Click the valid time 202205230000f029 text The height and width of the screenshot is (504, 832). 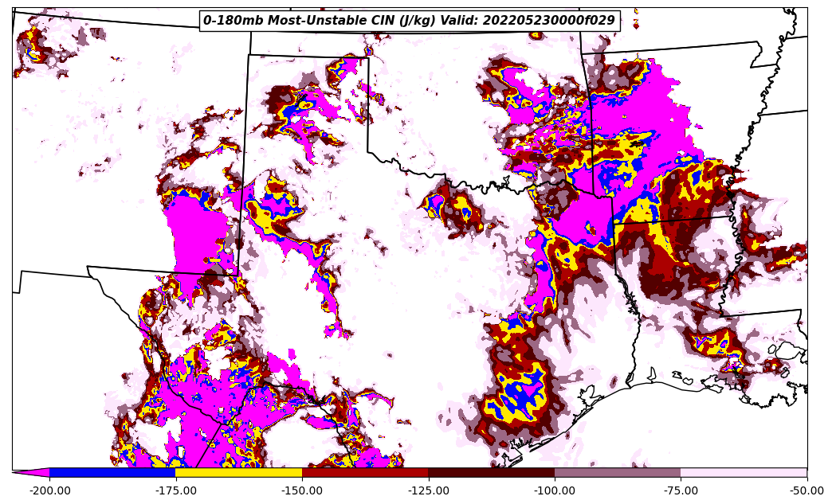point(548,21)
